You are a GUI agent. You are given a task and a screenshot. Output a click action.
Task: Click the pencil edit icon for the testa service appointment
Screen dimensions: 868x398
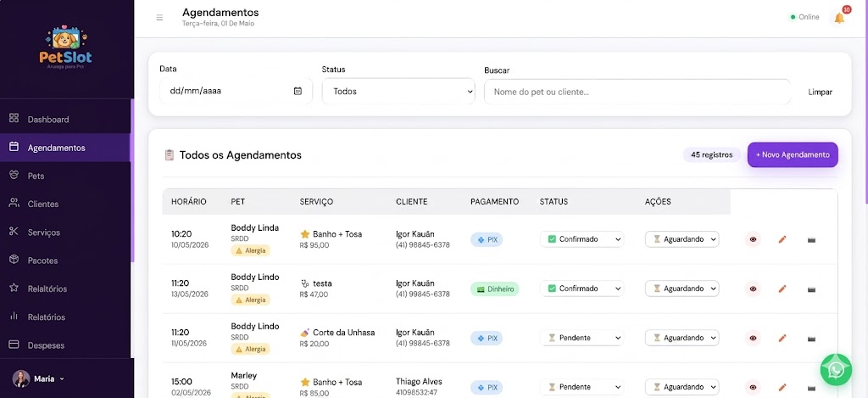pos(782,289)
